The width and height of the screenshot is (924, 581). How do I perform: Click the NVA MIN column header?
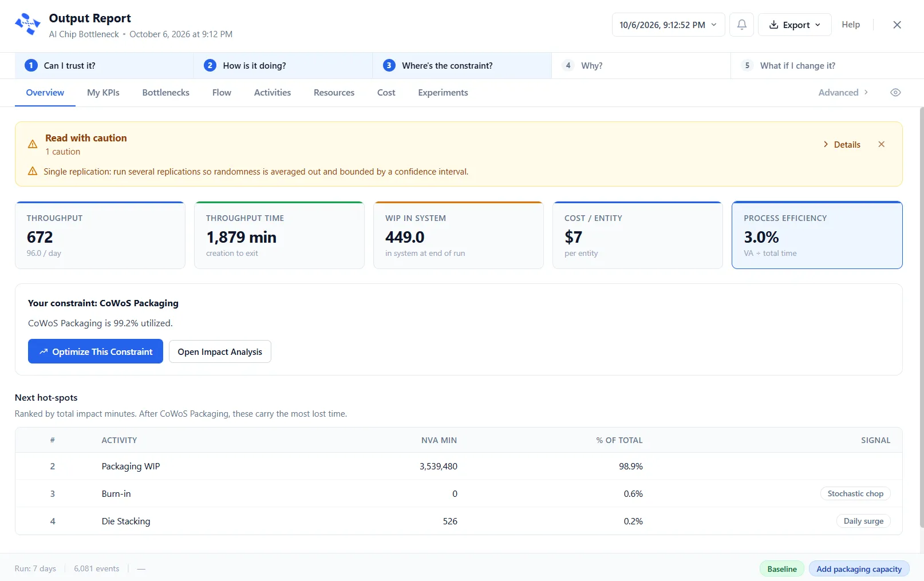coord(439,440)
